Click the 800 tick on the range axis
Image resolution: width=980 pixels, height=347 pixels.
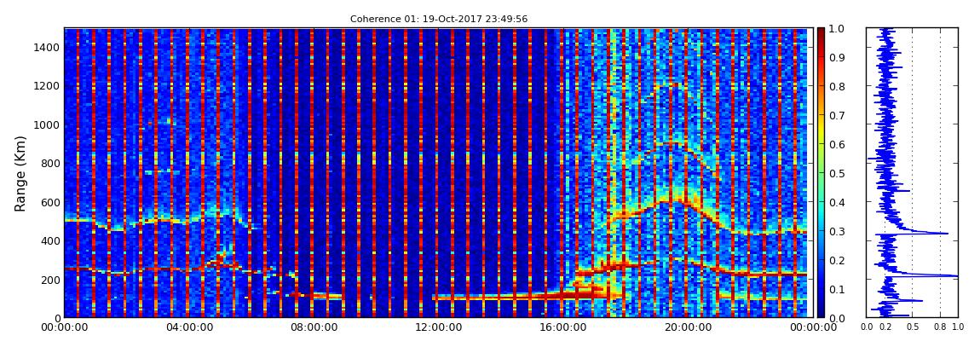(x=50, y=163)
